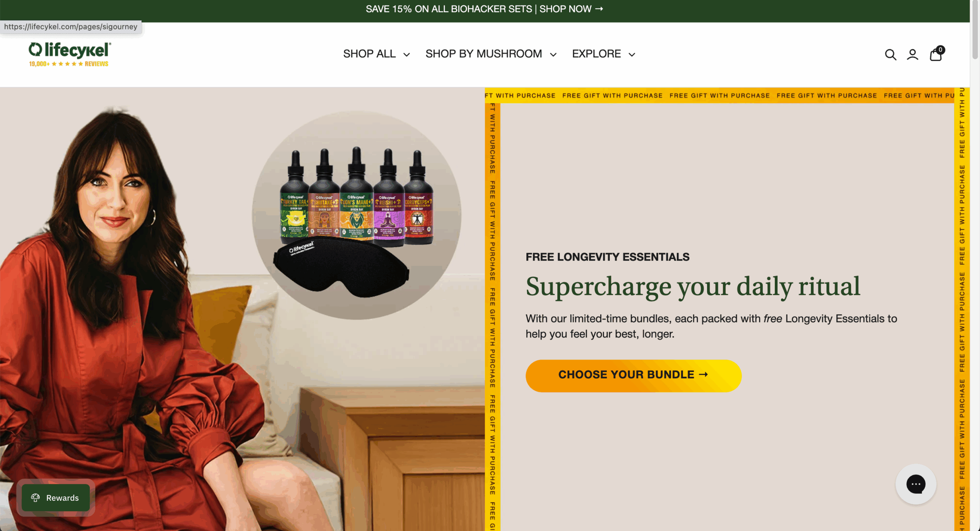The image size is (980, 531).
Task: Click Choose Your Bundle button
Action: (x=633, y=375)
